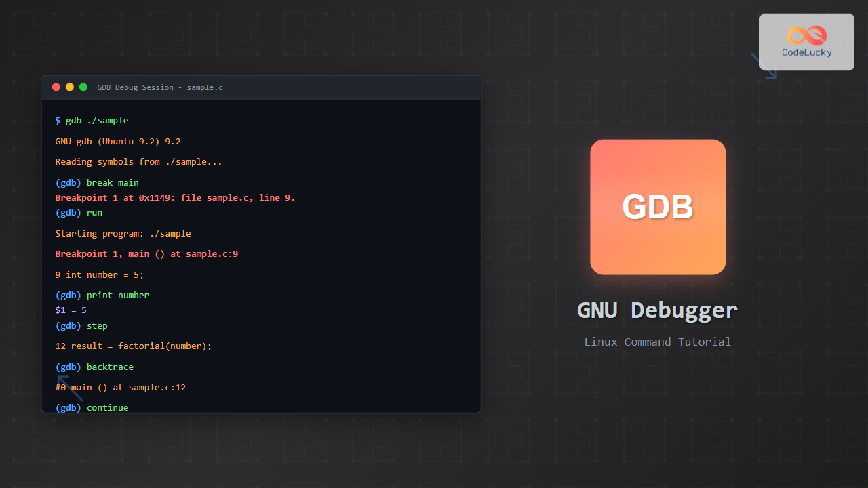
Task: Click the 'GNU Debugger' heading
Action: [x=657, y=310]
